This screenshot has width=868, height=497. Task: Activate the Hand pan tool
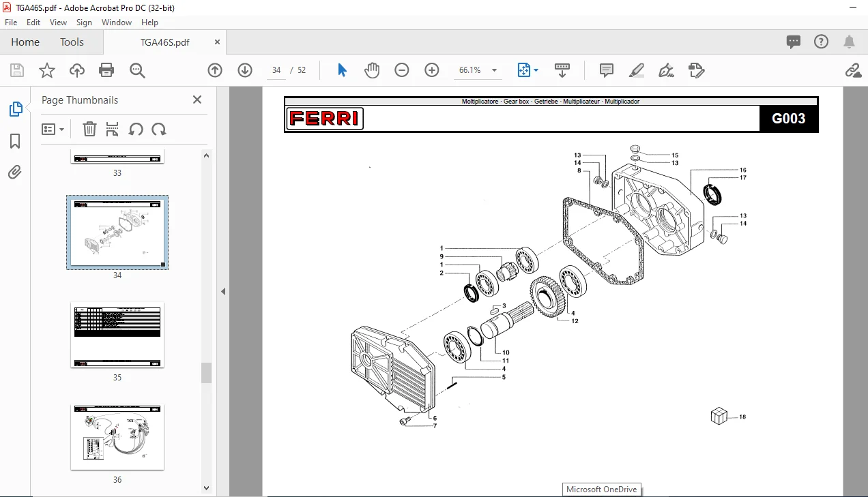372,70
